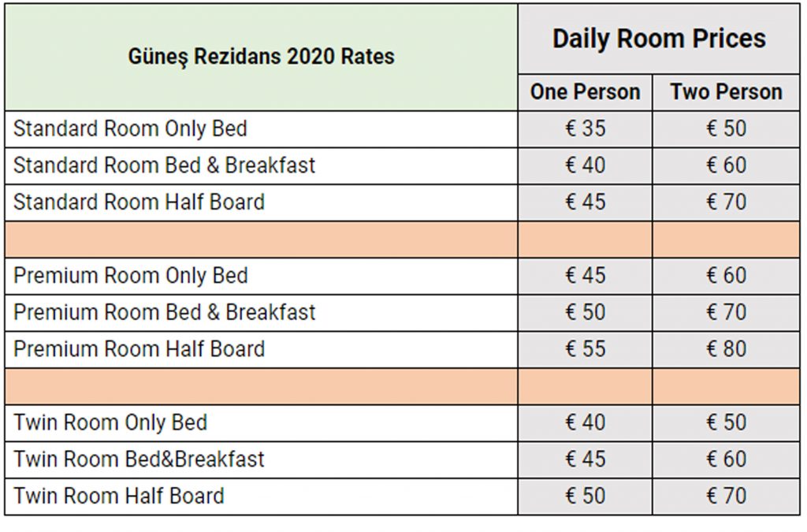Select Standard Room Only Bed € 50 price
Viewport: 807px width, 532px height.
pyautogui.click(x=726, y=128)
